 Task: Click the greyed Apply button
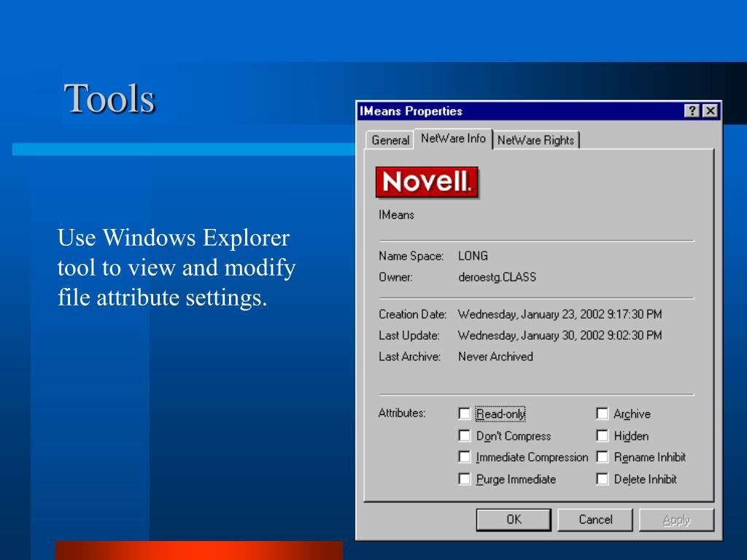pyautogui.click(x=676, y=519)
